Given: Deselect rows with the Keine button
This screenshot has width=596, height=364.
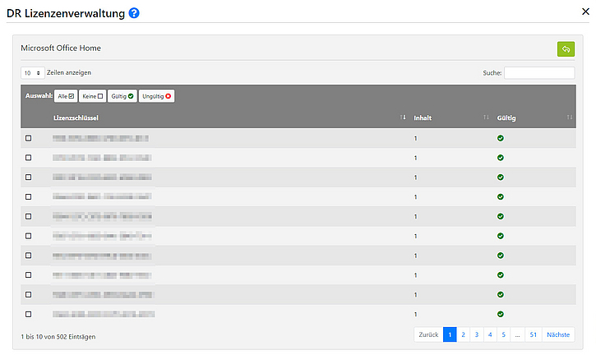Looking at the screenshot, I should point(92,96).
